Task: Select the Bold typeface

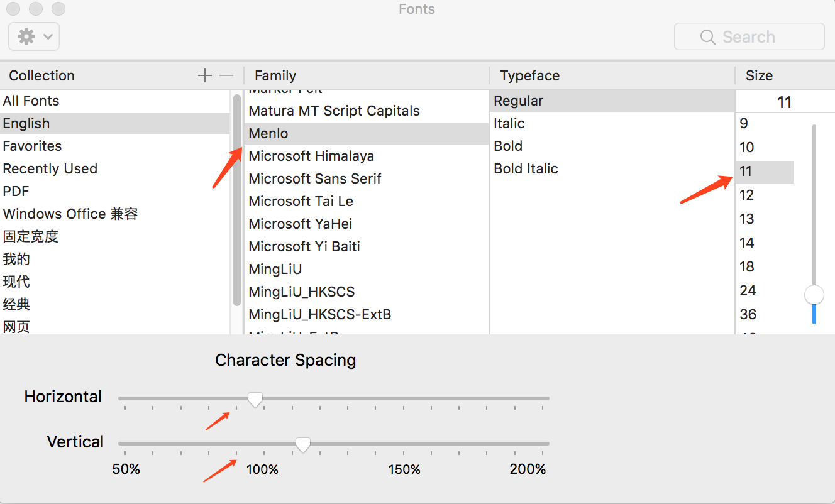Action: click(x=508, y=146)
